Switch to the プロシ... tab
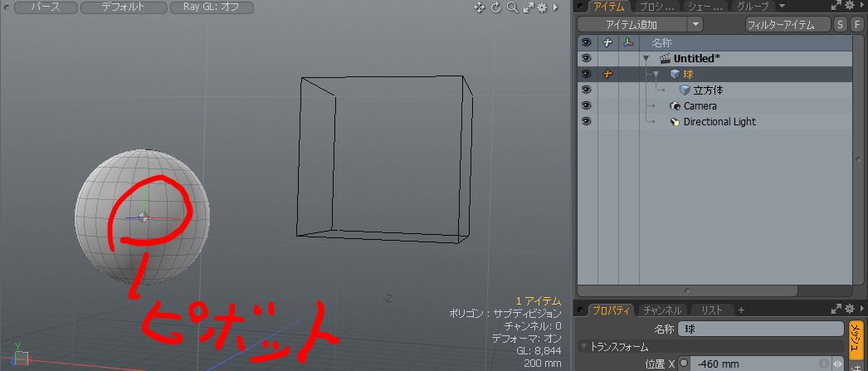Screen dimensions: 868x371 coord(656,7)
